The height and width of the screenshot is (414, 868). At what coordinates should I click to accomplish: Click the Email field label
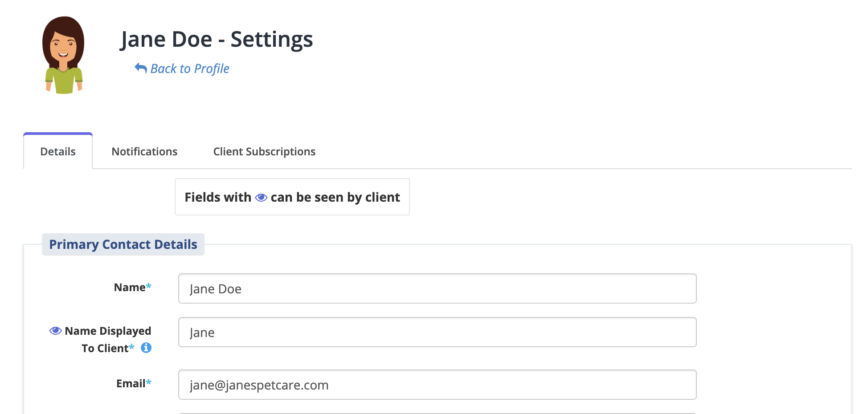pyautogui.click(x=134, y=384)
